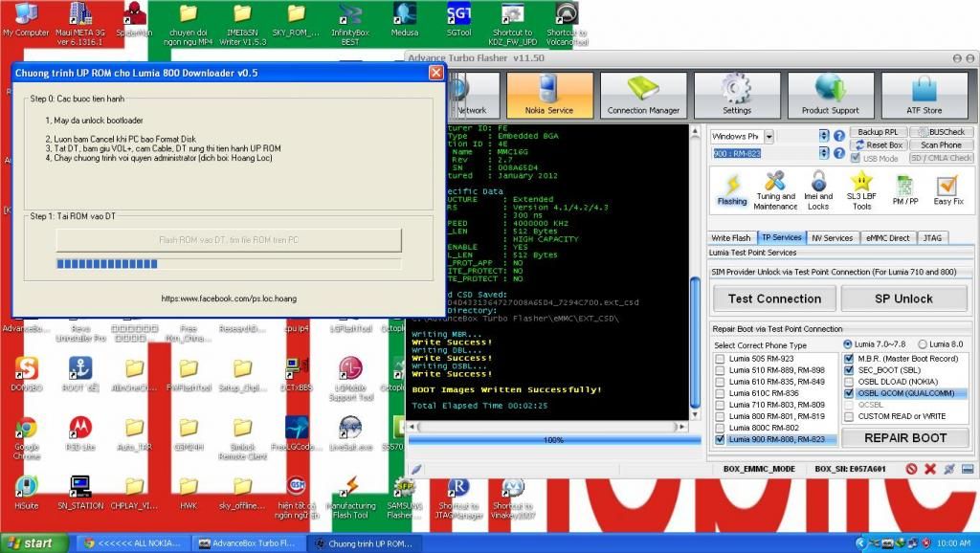The width and height of the screenshot is (980, 553).
Task: Open LGMobile Support Tool desktop icon
Action: [x=350, y=378]
